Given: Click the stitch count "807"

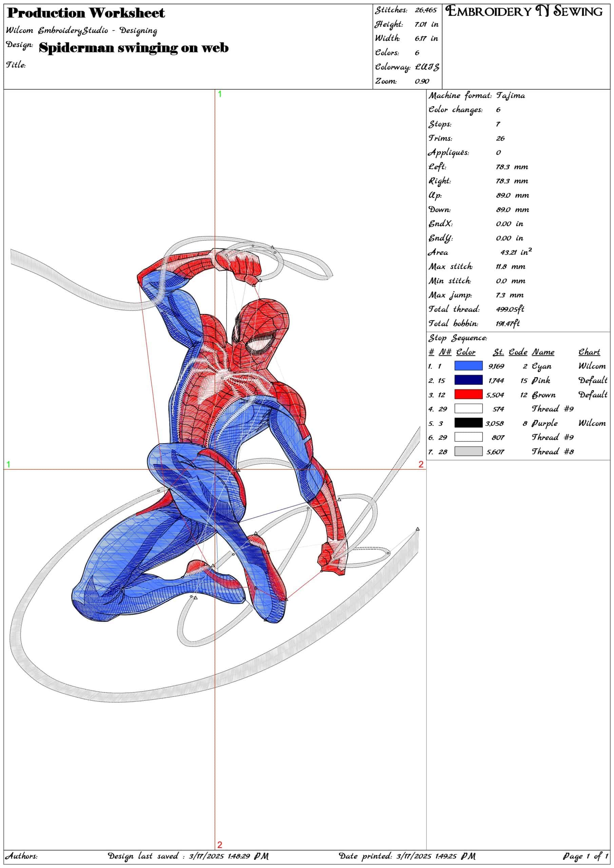Looking at the screenshot, I should click(498, 437).
